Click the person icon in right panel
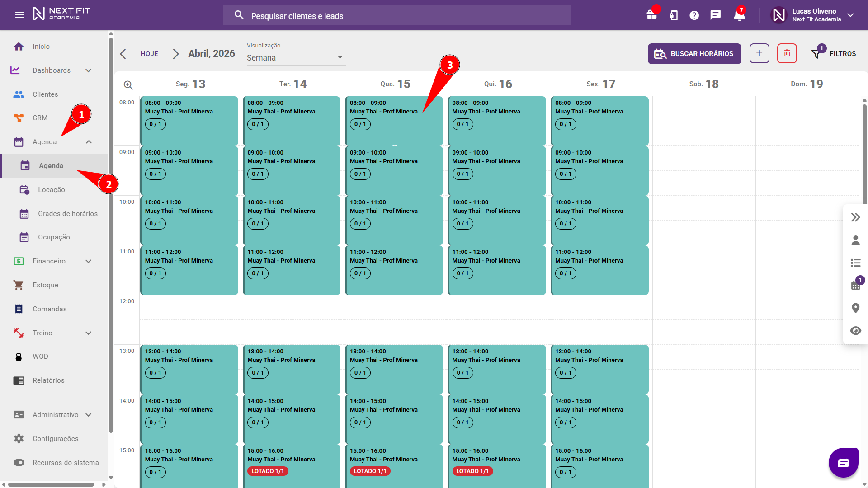The height and width of the screenshot is (488, 868). point(855,240)
